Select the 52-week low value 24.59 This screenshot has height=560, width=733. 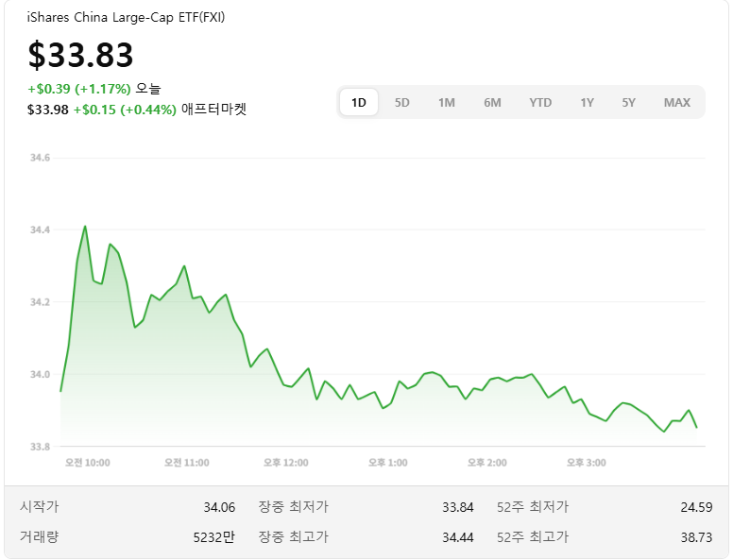pyautogui.click(x=696, y=507)
